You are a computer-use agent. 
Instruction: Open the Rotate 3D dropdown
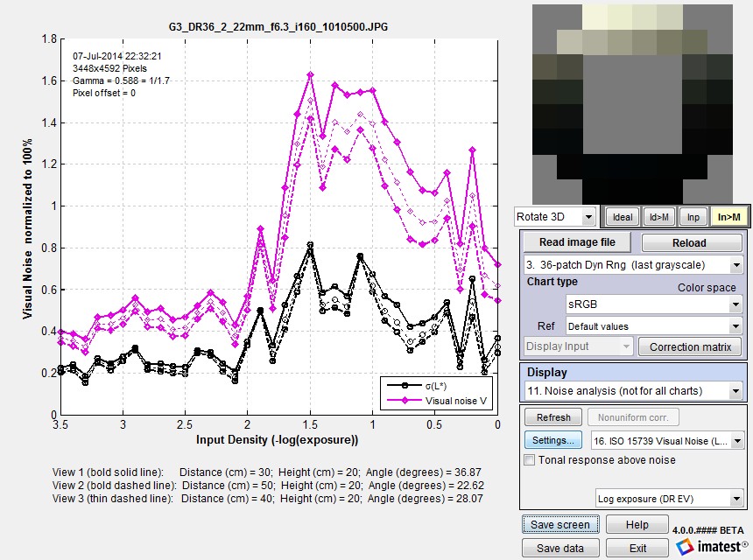pyautogui.click(x=555, y=217)
